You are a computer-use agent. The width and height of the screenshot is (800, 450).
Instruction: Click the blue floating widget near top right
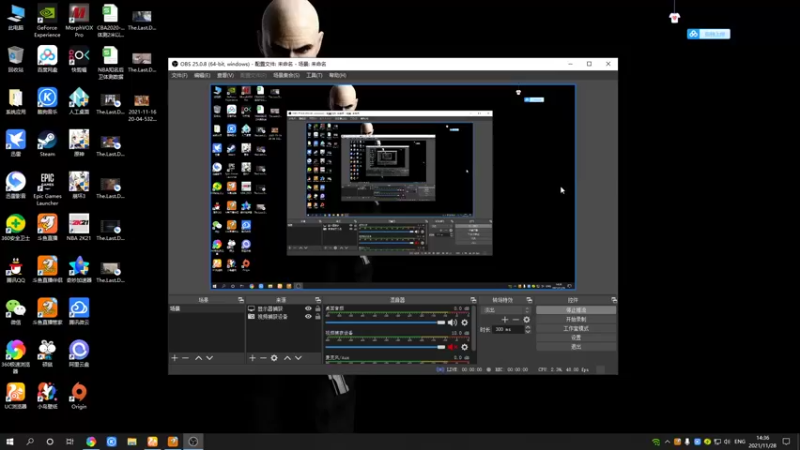[x=708, y=34]
